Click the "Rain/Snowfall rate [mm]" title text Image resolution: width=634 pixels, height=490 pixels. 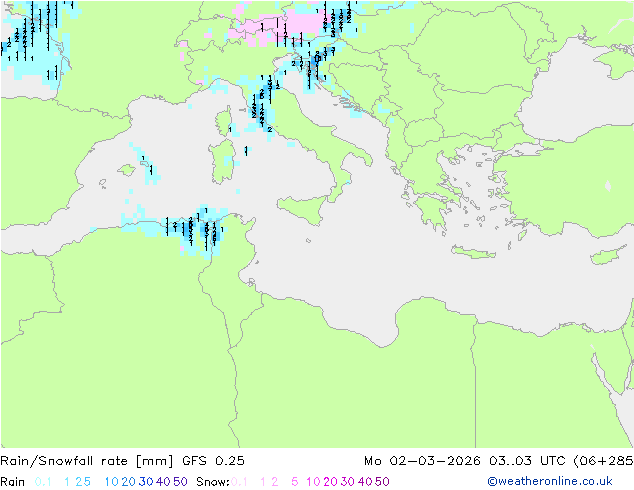pyautogui.click(x=87, y=461)
